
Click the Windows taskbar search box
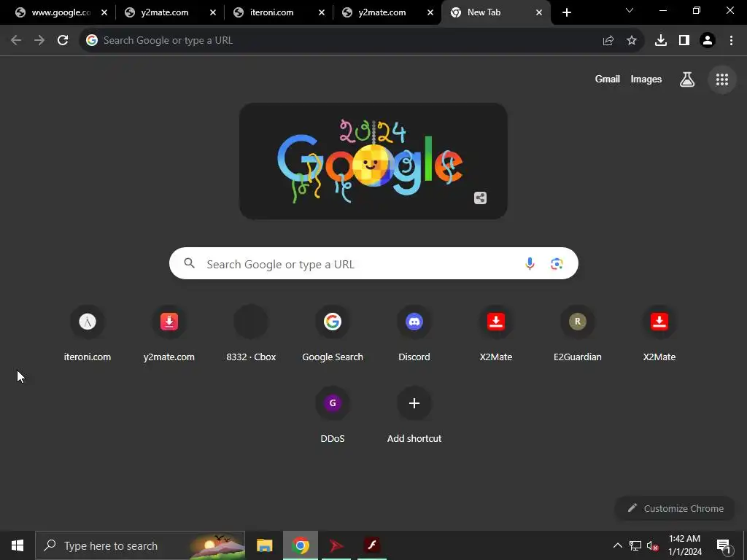coord(140,545)
